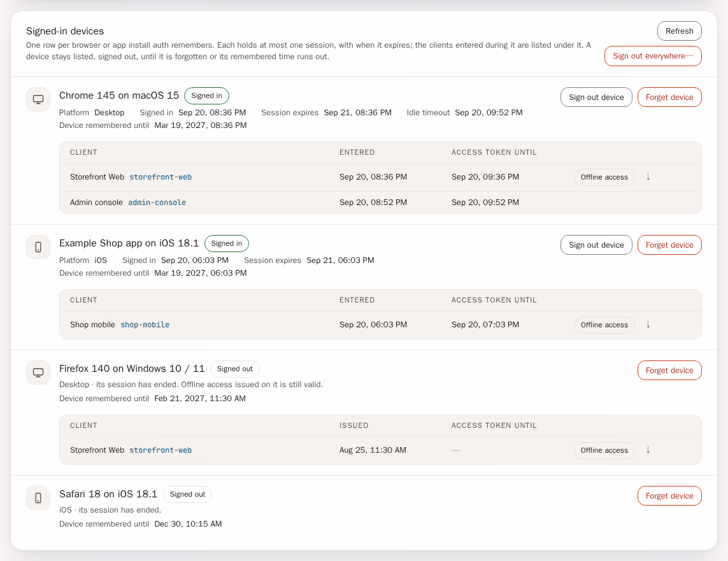The height and width of the screenshot is (561, 728).
Task: Sign out the Example Shop iOS device
Action: (x=596, y=245)
